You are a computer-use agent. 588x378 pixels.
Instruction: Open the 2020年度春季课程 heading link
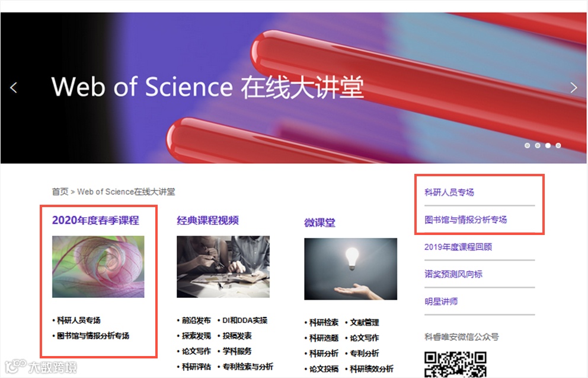[x=95, y=220]
